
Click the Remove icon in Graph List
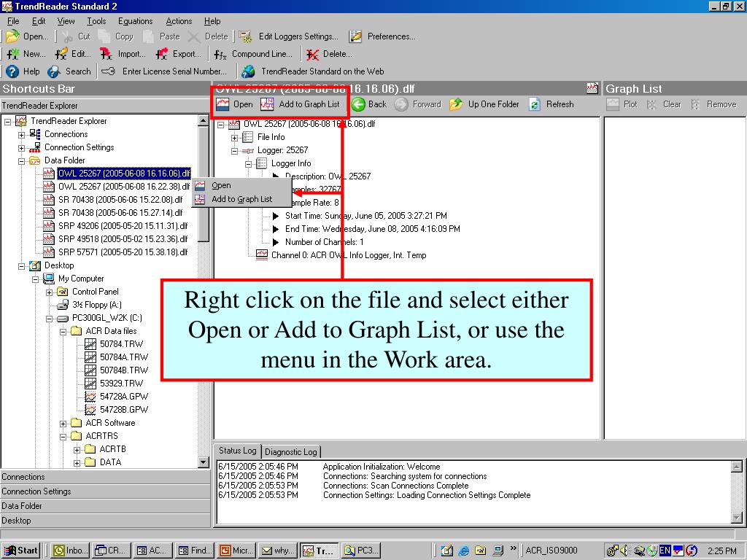tap(695, 104)
